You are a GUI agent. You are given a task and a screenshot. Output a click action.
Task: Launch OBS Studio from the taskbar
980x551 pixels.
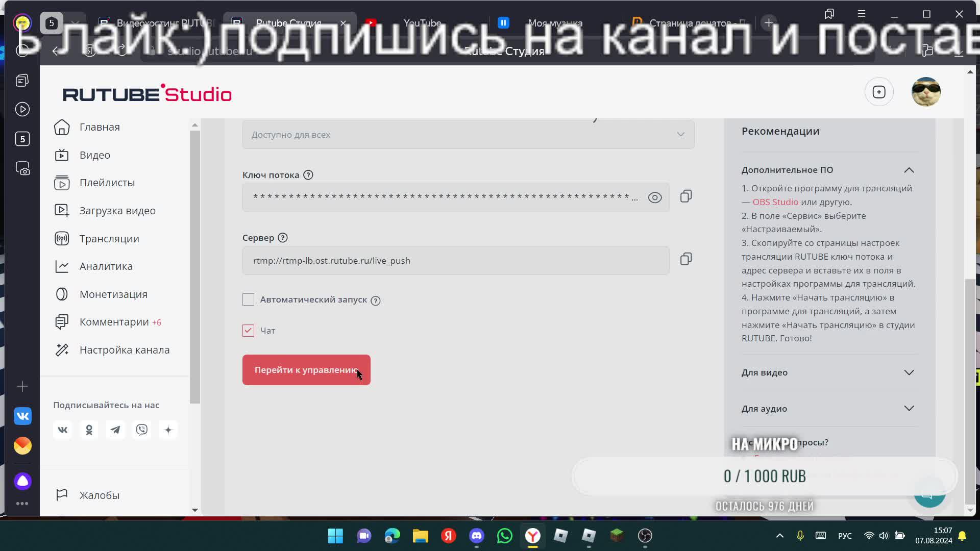(x=645, y=536)
